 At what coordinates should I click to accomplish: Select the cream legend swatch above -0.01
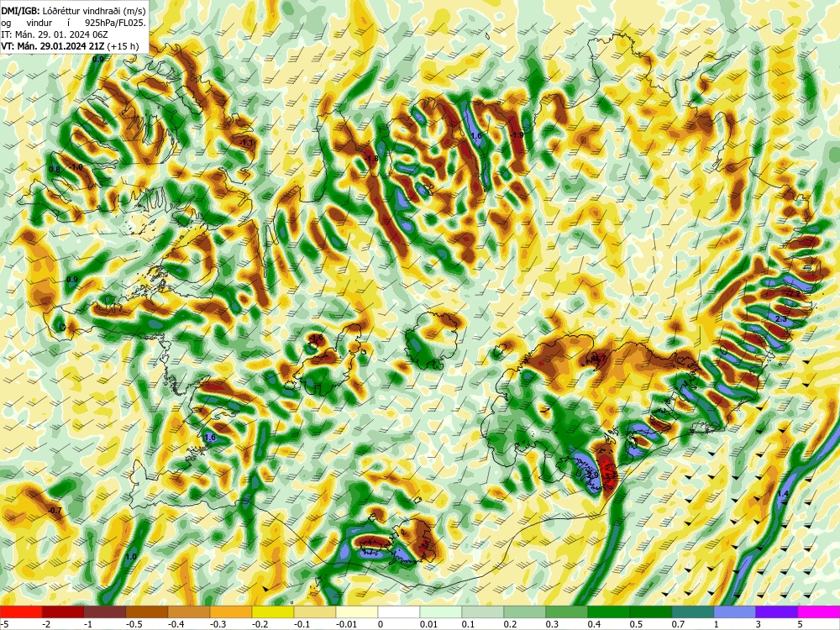357,612
